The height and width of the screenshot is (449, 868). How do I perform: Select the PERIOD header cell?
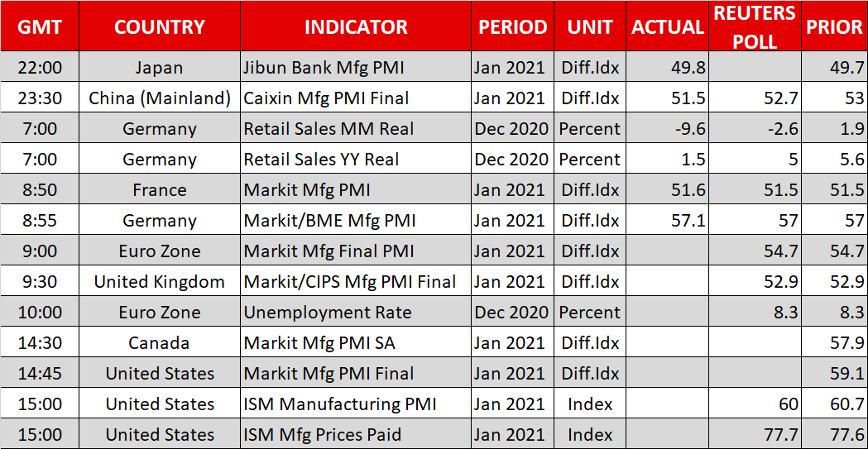pos(512,27)
